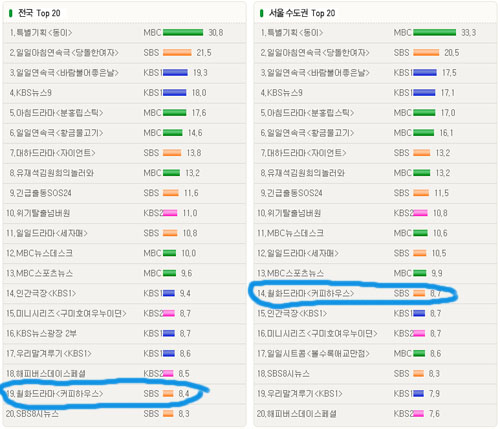Click the green MBC bar rated 30.8
Viewport: 500px width, 429px height.
183,32
